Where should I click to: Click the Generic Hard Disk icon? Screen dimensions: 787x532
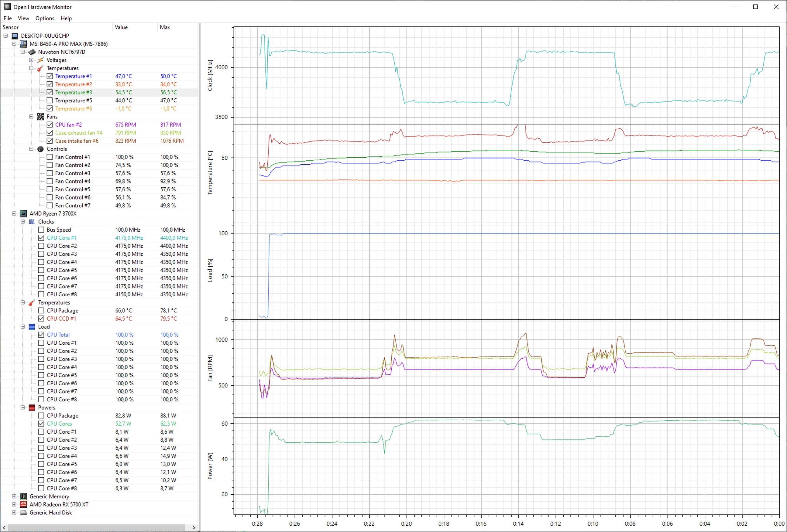click(23, 512)
